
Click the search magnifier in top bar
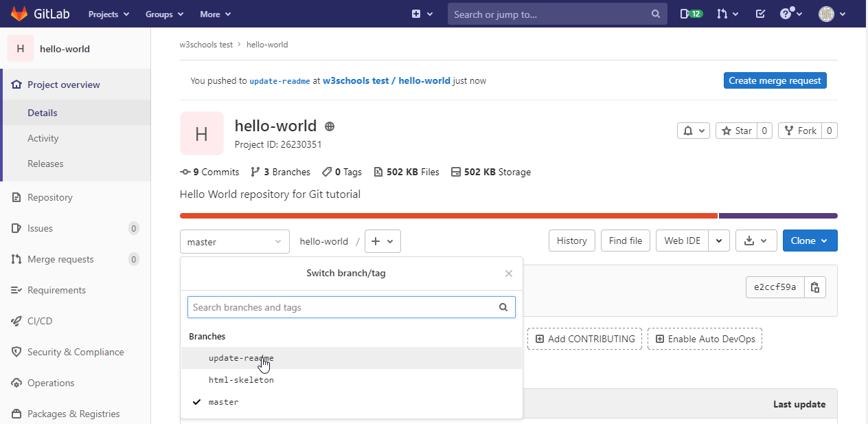(x=656, y=14)
